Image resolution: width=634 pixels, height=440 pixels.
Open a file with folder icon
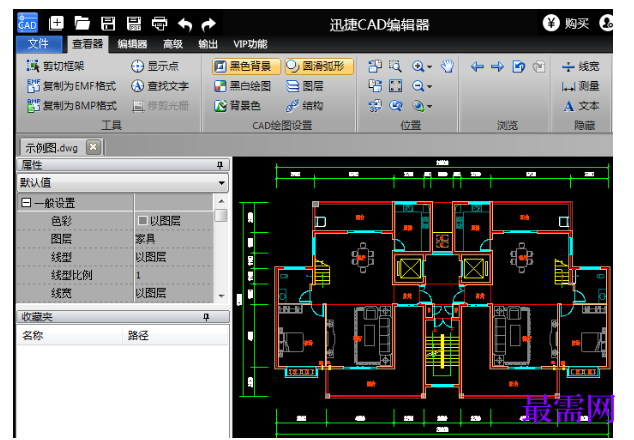click(82, 23)
